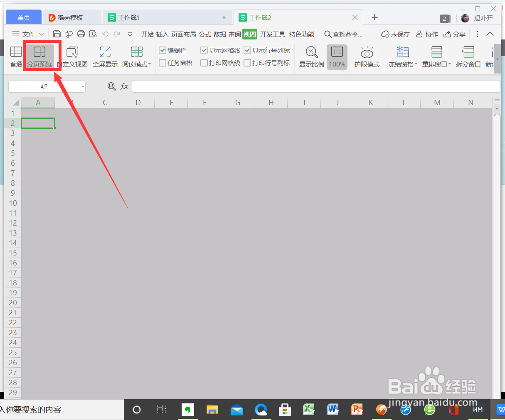Viewport: 505px width, 420px height.
Task: Expand Reading Mode dropdown arrow
Action: pyautogui.click(x=150, y=64)
